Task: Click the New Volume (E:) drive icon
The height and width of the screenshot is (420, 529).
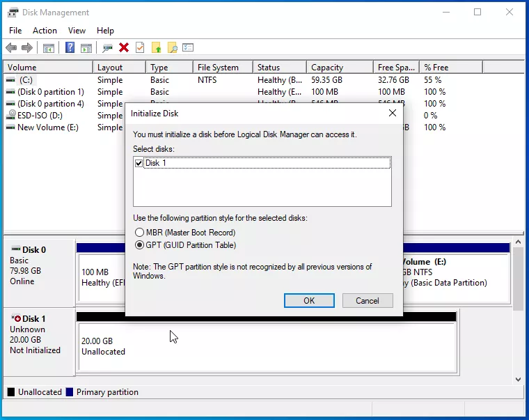Action: 11,127
